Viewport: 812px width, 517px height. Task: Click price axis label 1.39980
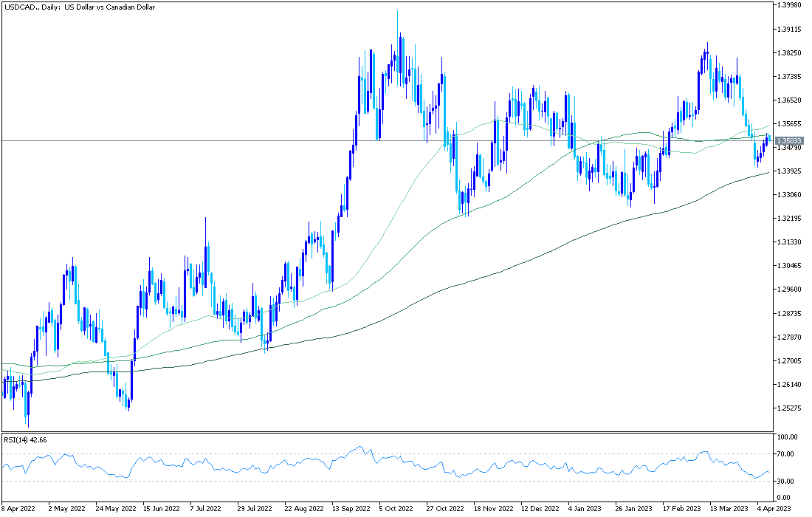tap(790, 5)
